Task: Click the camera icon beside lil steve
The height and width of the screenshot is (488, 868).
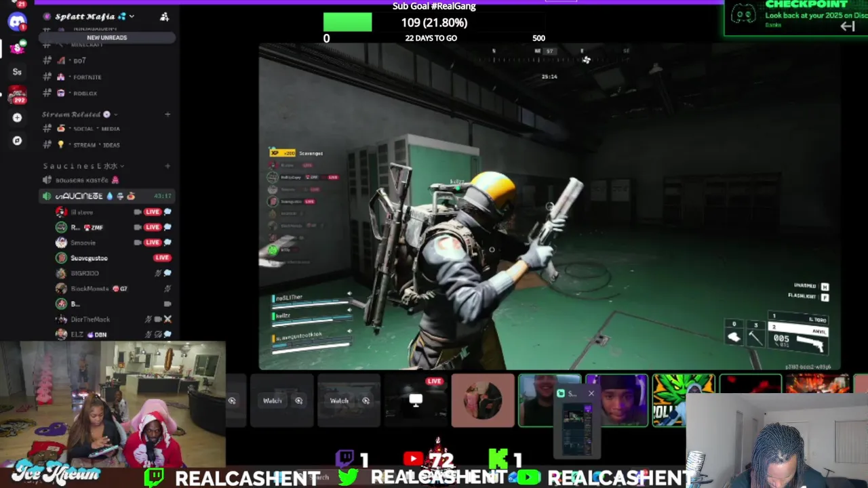Action: click(138, 212)
